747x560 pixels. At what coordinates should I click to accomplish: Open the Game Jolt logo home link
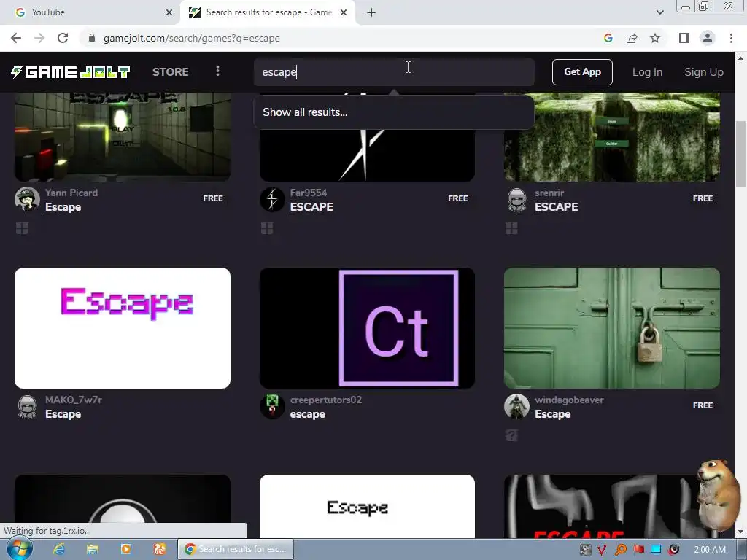(x=70, y=72)
